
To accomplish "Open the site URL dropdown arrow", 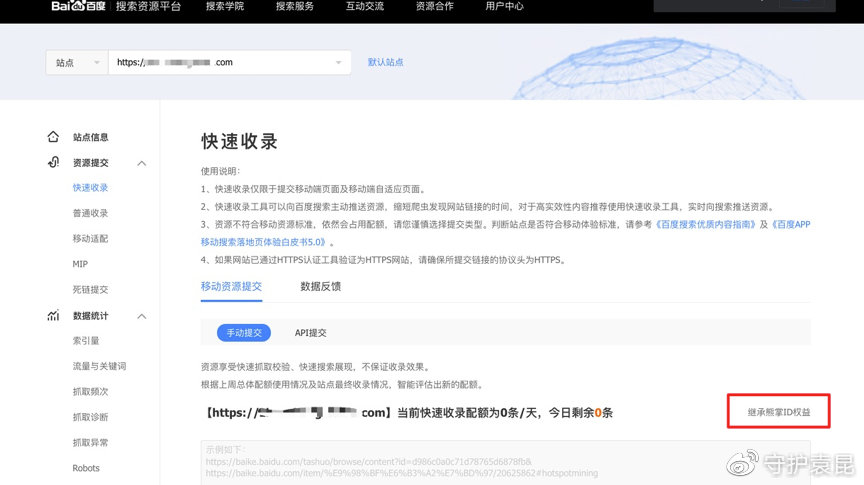I will [338, 62].
